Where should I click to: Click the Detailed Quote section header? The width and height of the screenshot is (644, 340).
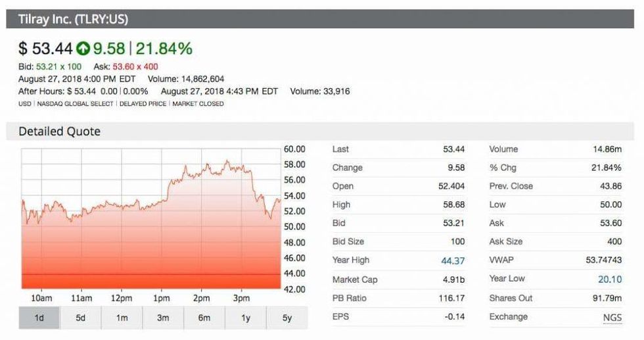(x=60, y=132)
